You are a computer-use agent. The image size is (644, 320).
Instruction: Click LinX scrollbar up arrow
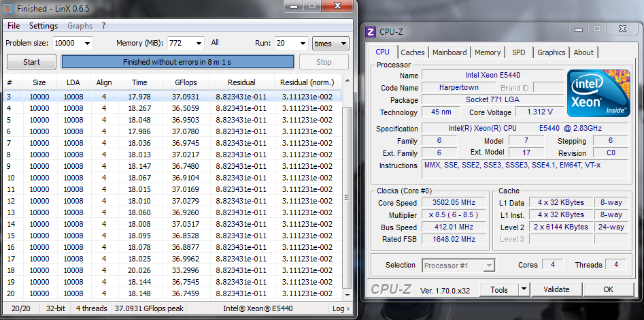pos(348,81)
